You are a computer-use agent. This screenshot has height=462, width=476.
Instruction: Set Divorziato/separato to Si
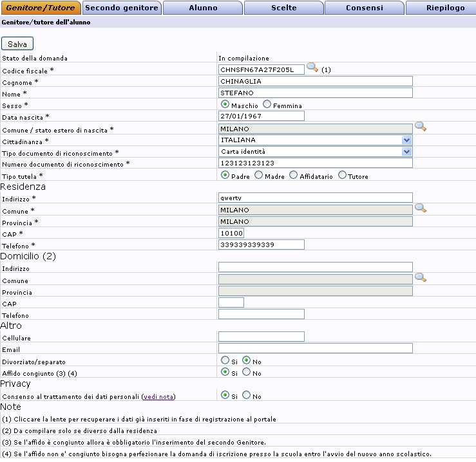point(225,360)
